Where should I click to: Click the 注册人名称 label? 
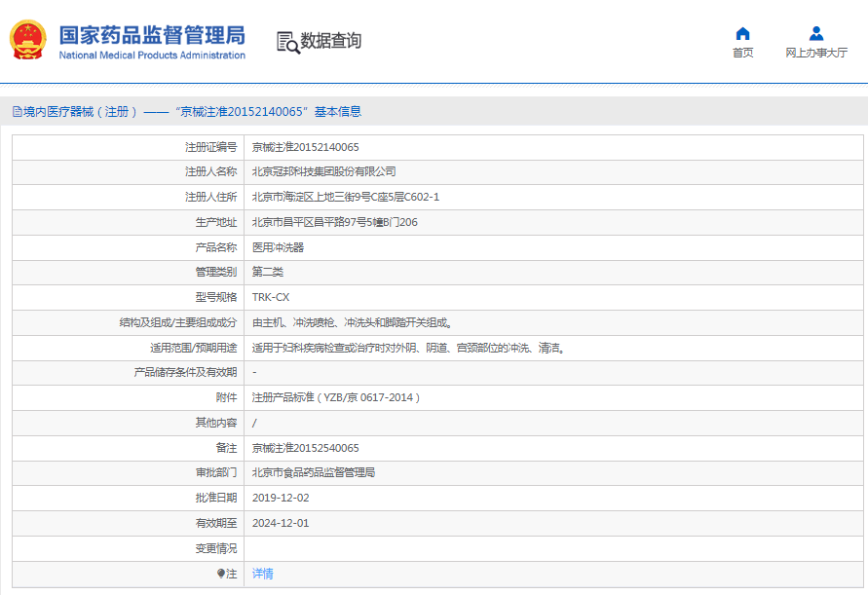click(x=210, y=171)
